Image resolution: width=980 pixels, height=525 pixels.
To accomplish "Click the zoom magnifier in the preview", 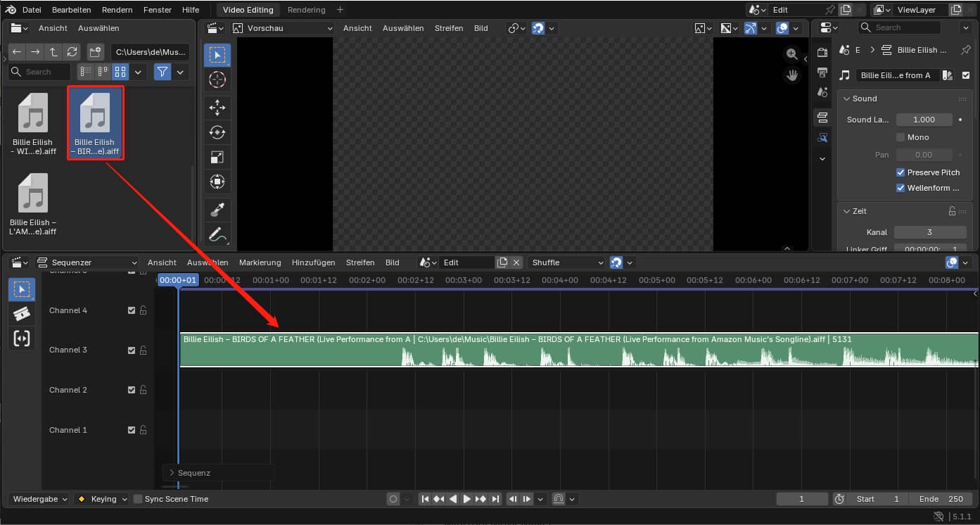I will coord(792,54).
